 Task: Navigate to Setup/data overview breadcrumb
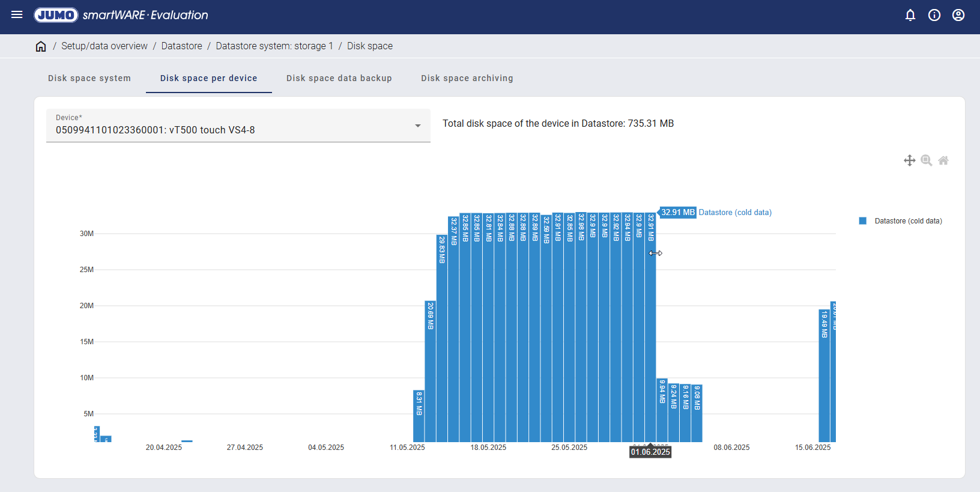(x=104, y=46)
